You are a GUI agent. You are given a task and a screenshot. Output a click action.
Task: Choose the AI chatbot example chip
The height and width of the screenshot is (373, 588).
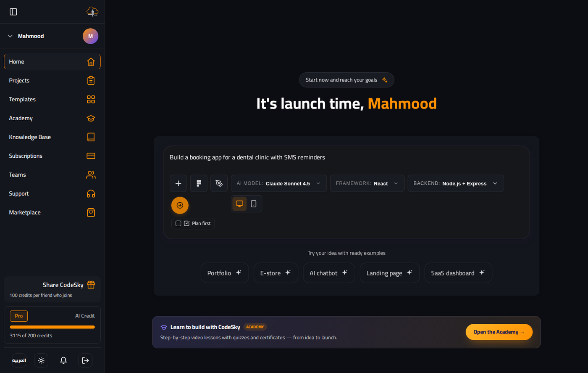click(329, 273)
